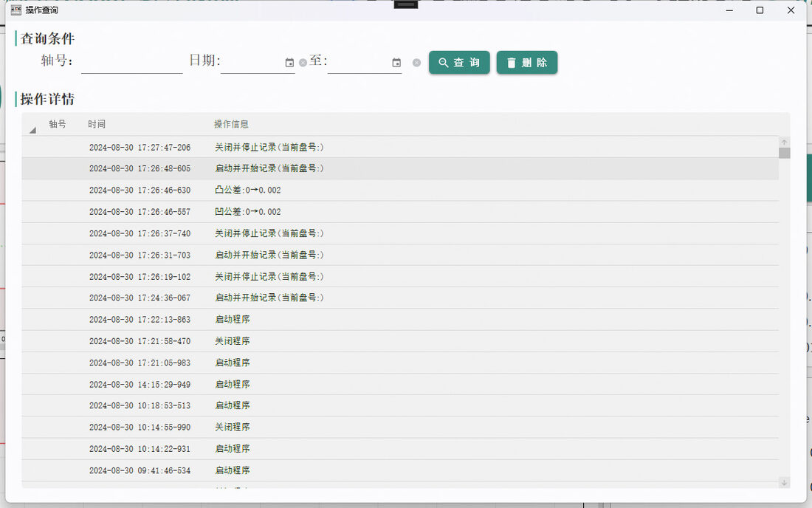The width and height of the screenshot is (812, 508).
Task: Select row timestamped 2024-08-30 17:26:48-605
Action: (x=400, y=168)
